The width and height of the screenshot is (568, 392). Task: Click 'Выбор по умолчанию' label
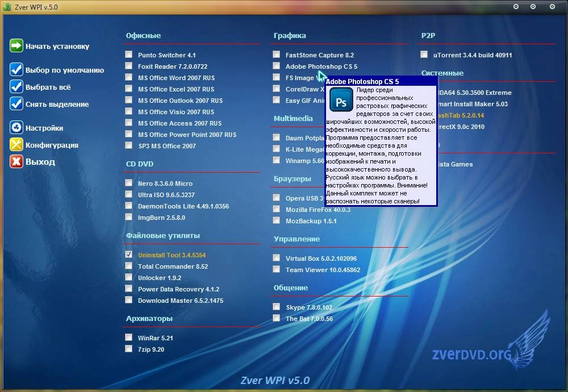click(65, 70)
